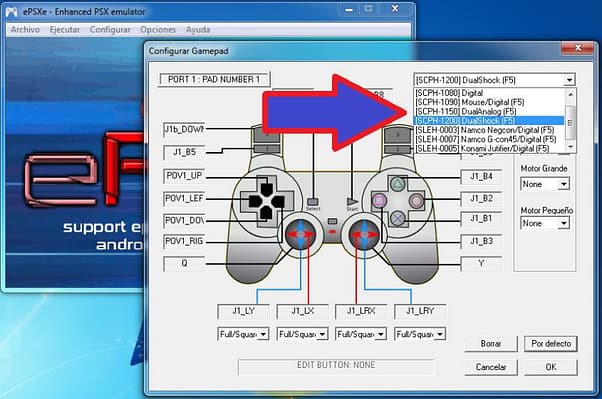Image resolution: width=602 pixels, height=399 pixels.
Task: Click the left analog stick on controller image
Action: pos(301,234)
